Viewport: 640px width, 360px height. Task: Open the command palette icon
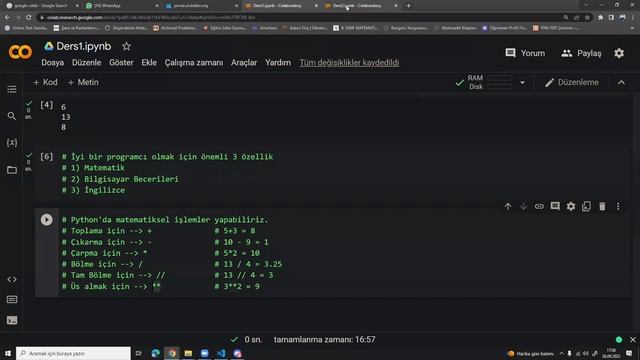(12, 300)
